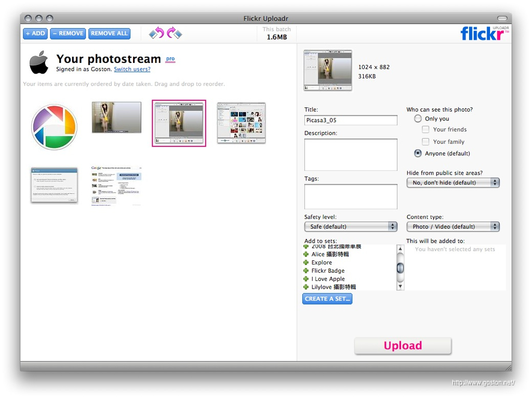Click into the Tags text area
The width and height of the screenshot is (532, 399).
tap(351, 197)
